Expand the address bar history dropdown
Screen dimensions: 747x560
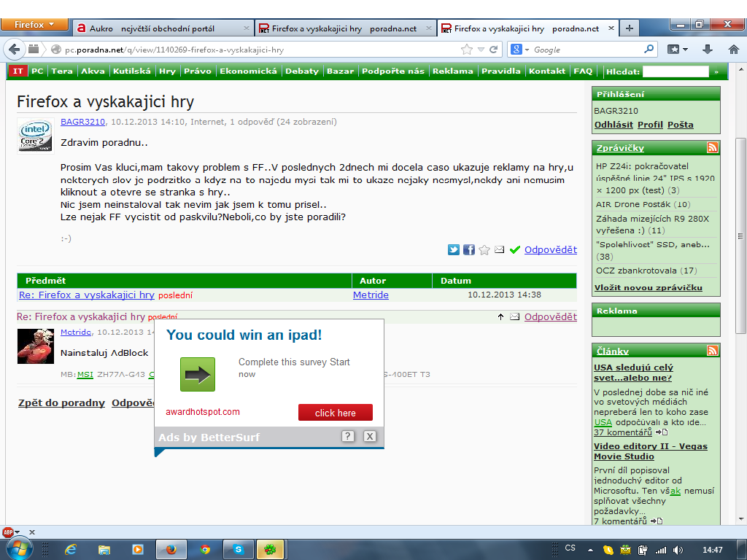[x=481, y=50]
